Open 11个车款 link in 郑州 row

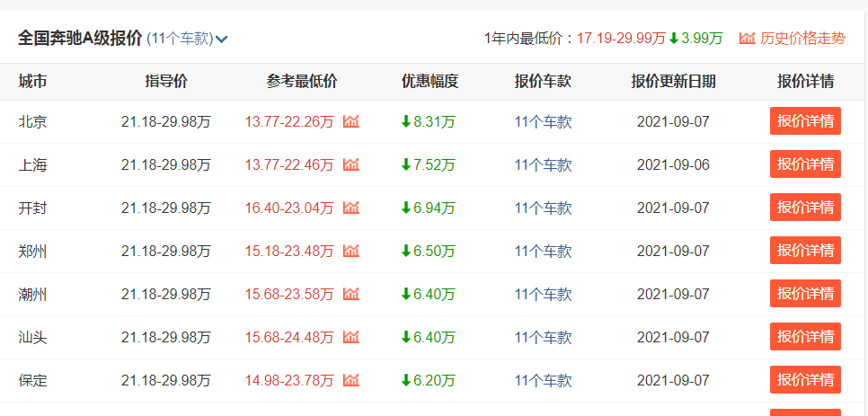coord(543,252)
